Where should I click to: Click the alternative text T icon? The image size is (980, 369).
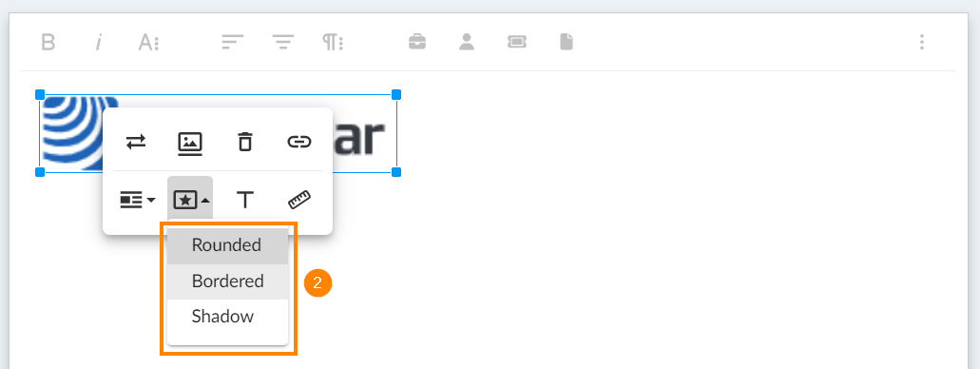click(x=245, y=200)
